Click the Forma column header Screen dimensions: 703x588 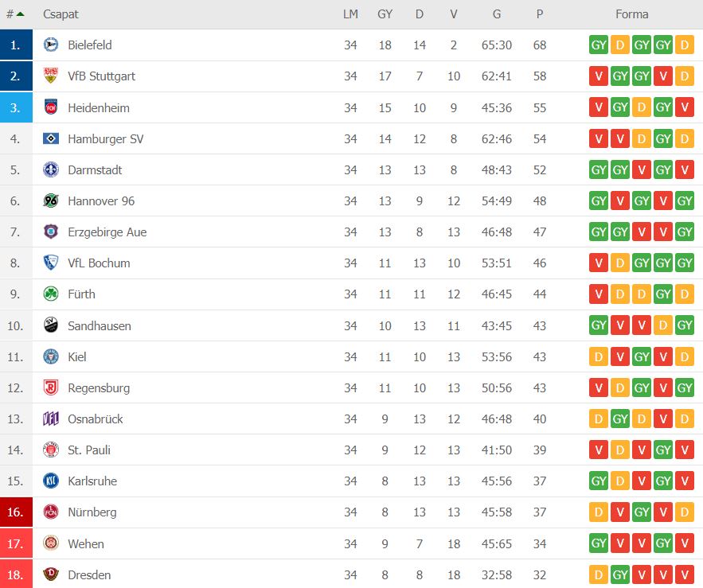pos(631,14)
